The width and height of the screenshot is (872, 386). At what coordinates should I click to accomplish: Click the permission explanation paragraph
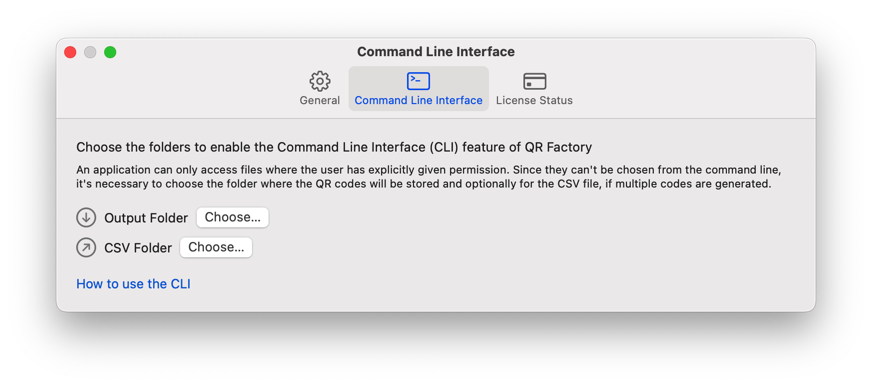click(424, 176)
